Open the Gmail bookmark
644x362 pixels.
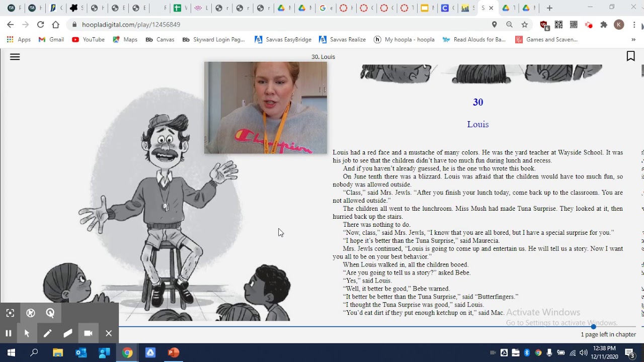click(51, 40)
